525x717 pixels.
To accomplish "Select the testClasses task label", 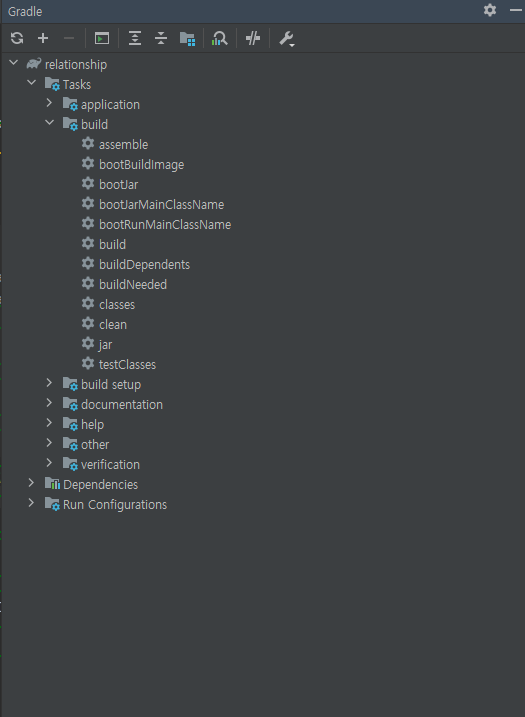I will click(128, 364).
